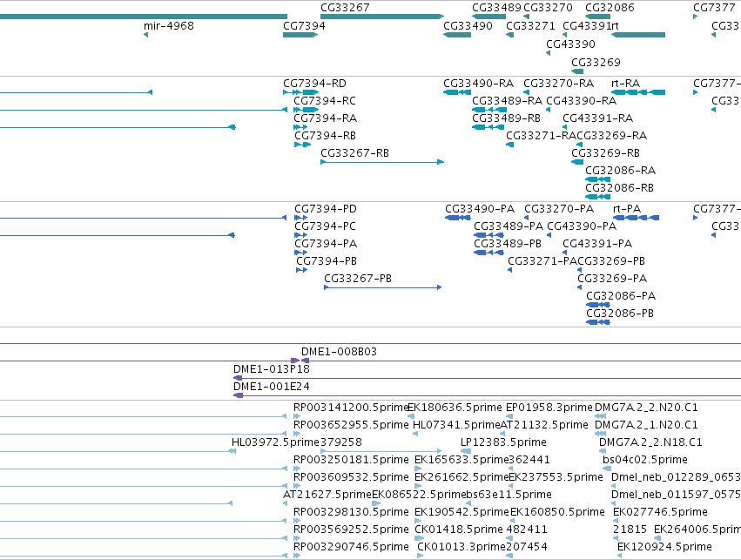The width and height of the screenshot is (741, 560).
Task: Click the CG32086 gene label
Action: pyautogui.click(x=610, y=8)
